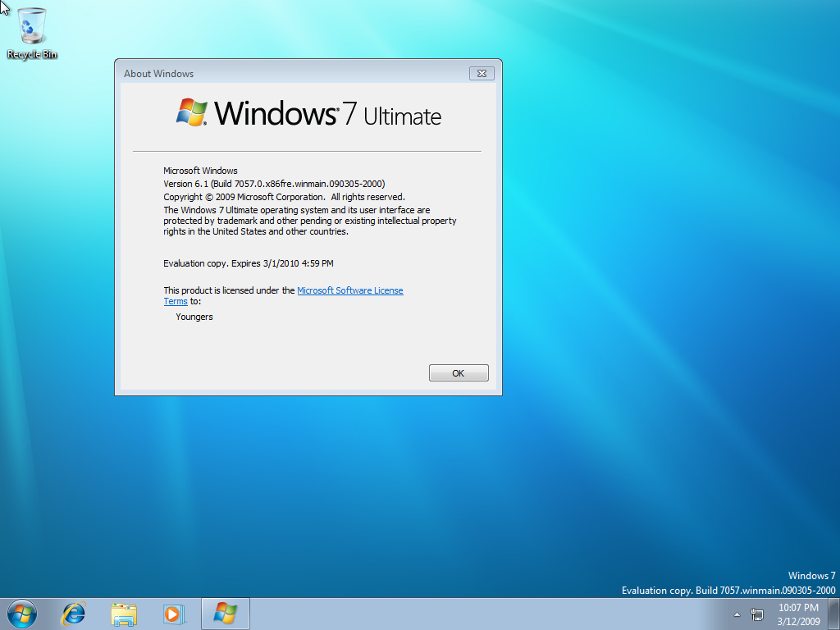The image size is (840, 630).
Task: Close the About Windows dialog
Action: 482,73
